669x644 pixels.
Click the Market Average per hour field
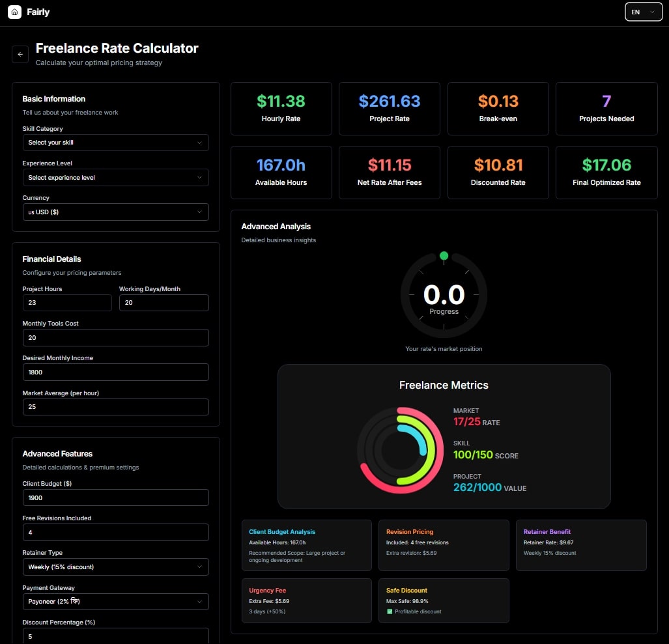[x=115, y=407]
